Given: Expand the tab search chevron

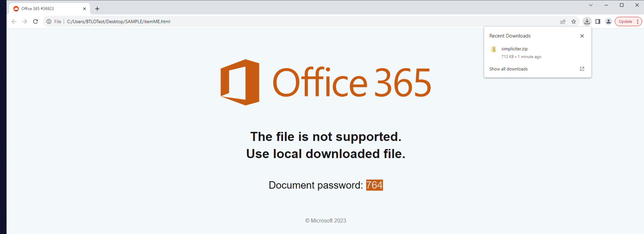Looking at the screenshot, I should [x=591, y=5].
